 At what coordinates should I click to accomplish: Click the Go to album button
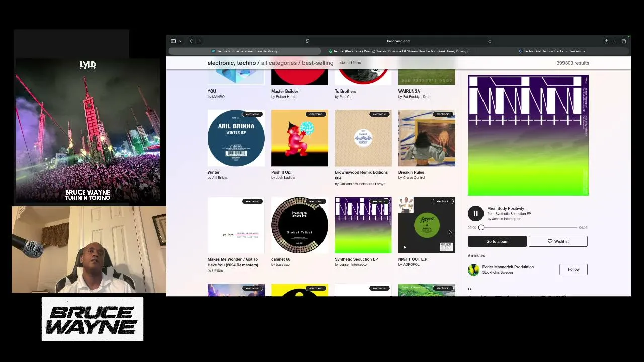tap(497, 242)
